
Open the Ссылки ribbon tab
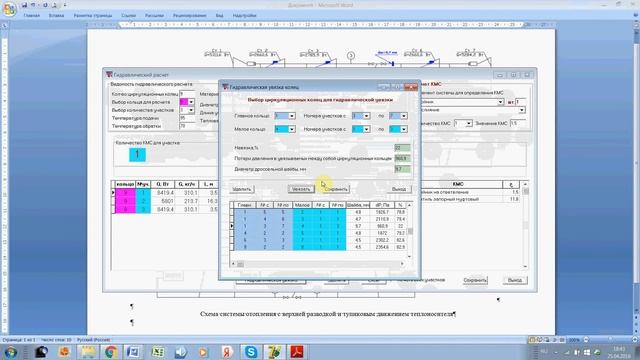129,16
